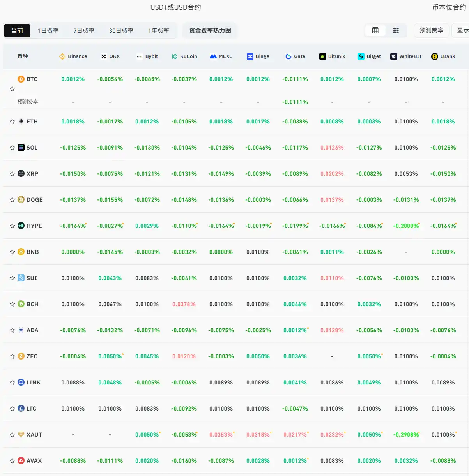Click the DOGE coin icon
This screenshot has height=476, width=469.
(21, 200)
